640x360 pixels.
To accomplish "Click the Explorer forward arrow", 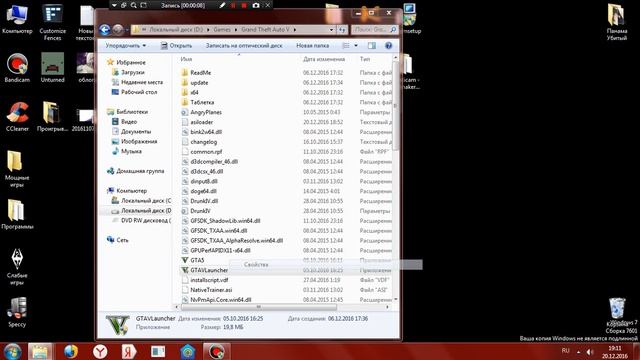I will [x=118, y=29].
